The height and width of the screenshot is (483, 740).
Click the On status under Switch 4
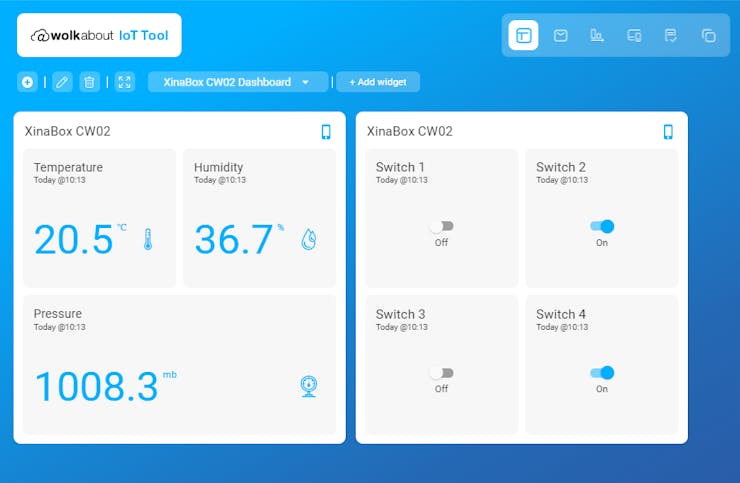coord(602,389)
